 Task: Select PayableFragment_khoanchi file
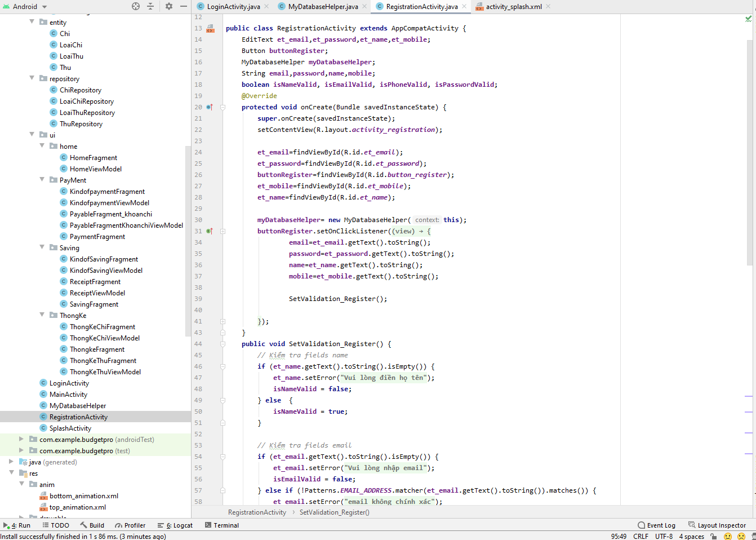[111, 214]
